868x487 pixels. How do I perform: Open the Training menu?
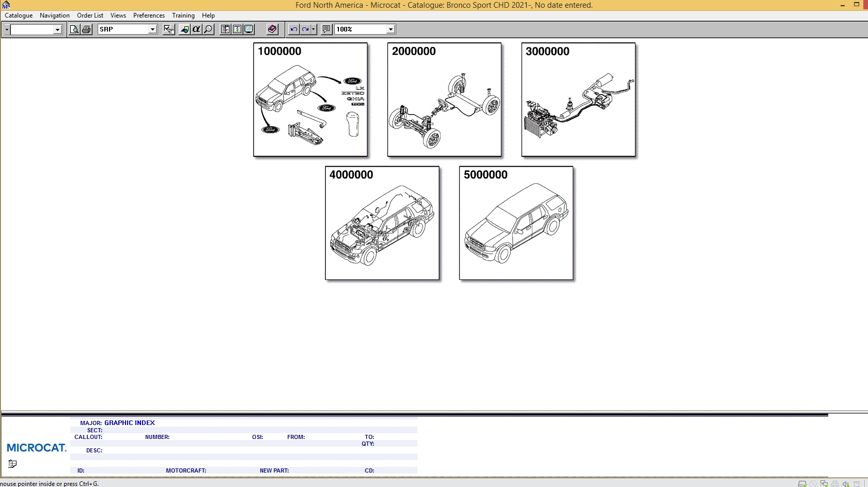[183, 15]
